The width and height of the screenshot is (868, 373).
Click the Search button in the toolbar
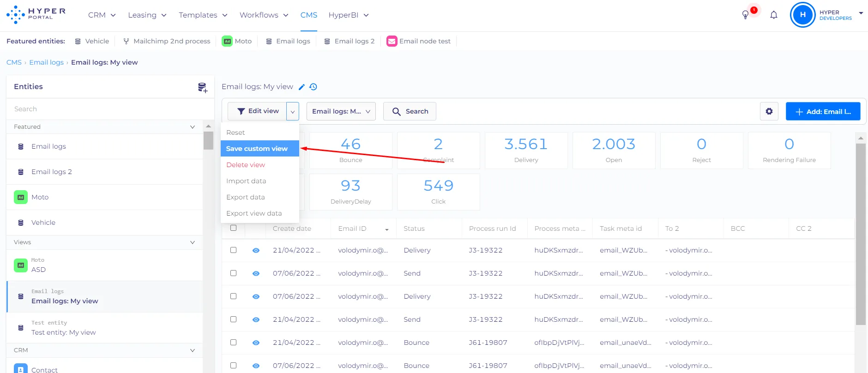coord(410,111)
